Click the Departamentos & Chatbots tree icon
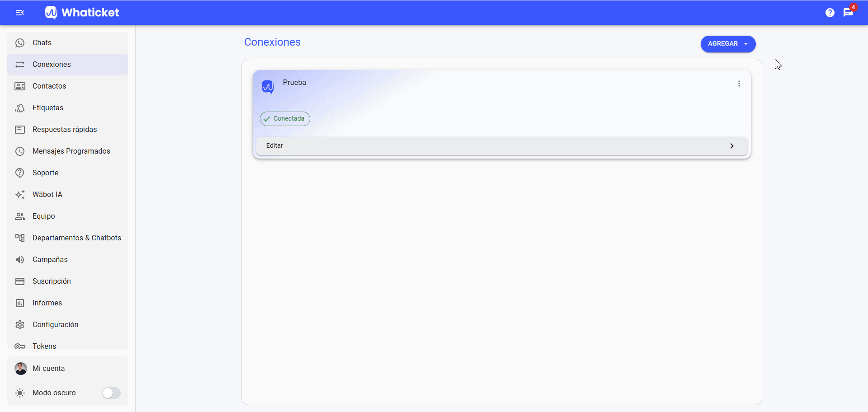 pos(20,238)
